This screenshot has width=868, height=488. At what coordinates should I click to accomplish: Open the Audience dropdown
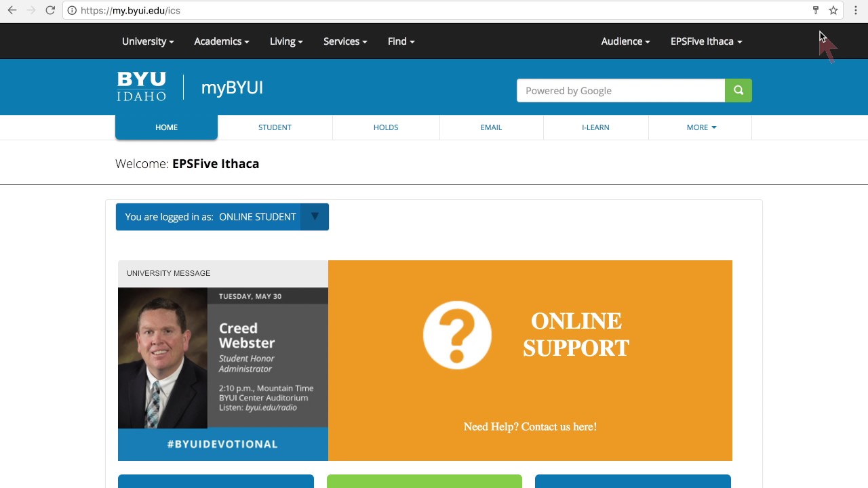click(625, 41)
